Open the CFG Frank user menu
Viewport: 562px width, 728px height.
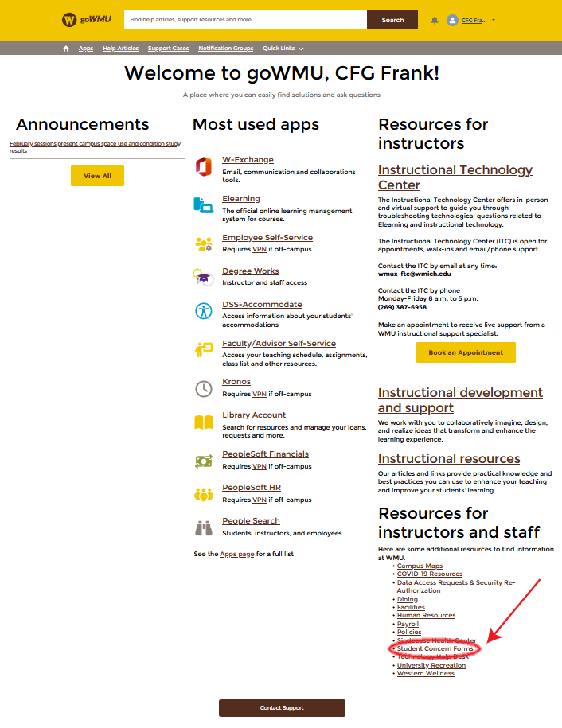click(471, 20)
